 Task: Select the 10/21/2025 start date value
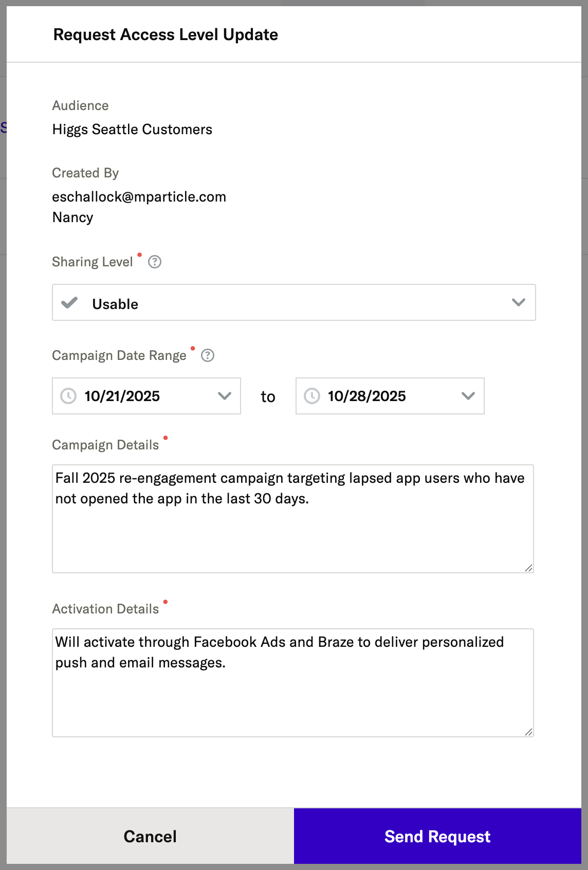[x=122, y=396]
